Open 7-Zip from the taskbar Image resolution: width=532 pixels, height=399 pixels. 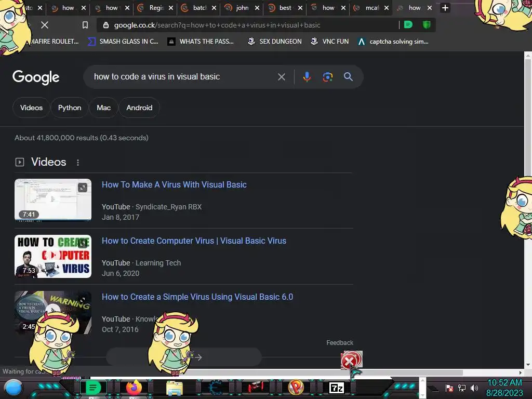click(337, 388)
